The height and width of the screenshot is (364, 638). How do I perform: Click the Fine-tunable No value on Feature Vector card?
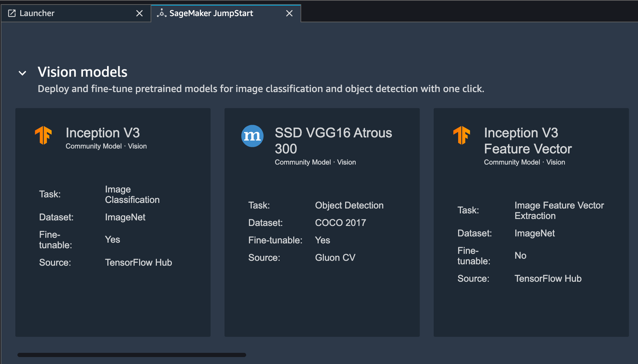[x=520, y=255]
